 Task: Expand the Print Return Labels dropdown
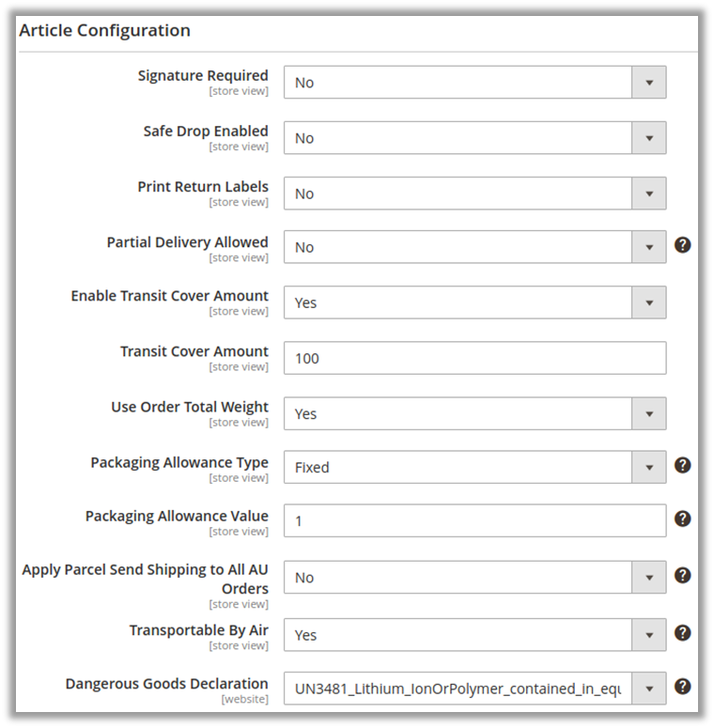coord(474,194)
